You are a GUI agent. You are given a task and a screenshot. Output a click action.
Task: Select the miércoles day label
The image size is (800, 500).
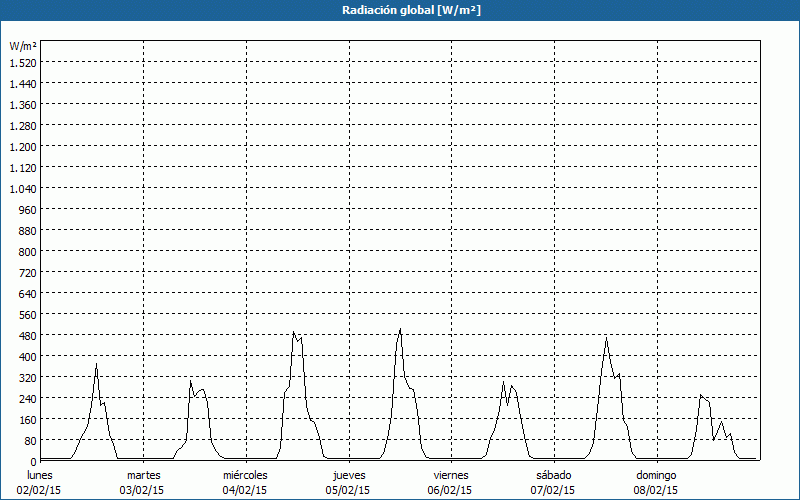coord(245,475)
